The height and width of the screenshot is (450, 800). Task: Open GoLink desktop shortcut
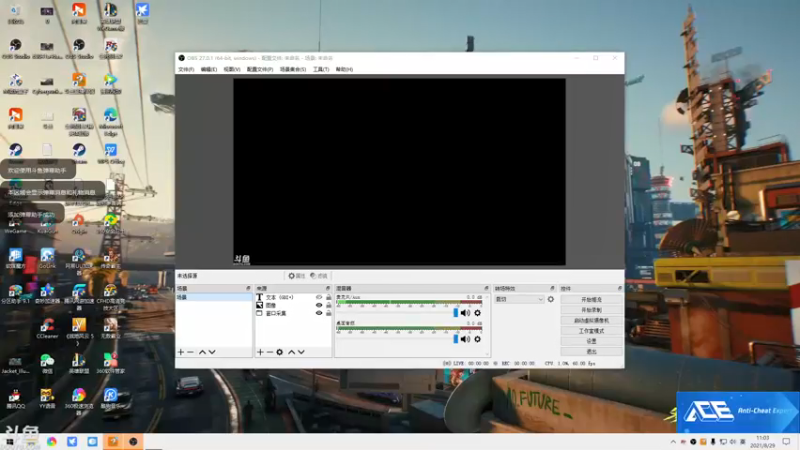(47, 259)
